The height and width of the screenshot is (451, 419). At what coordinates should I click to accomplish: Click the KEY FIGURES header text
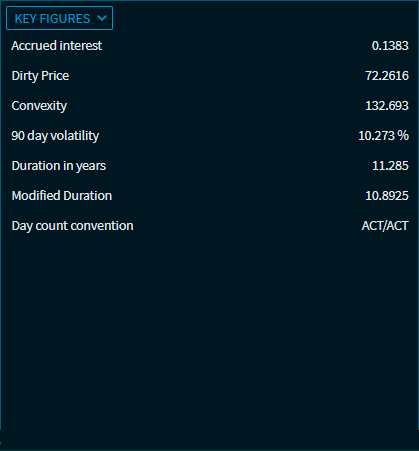52,19
